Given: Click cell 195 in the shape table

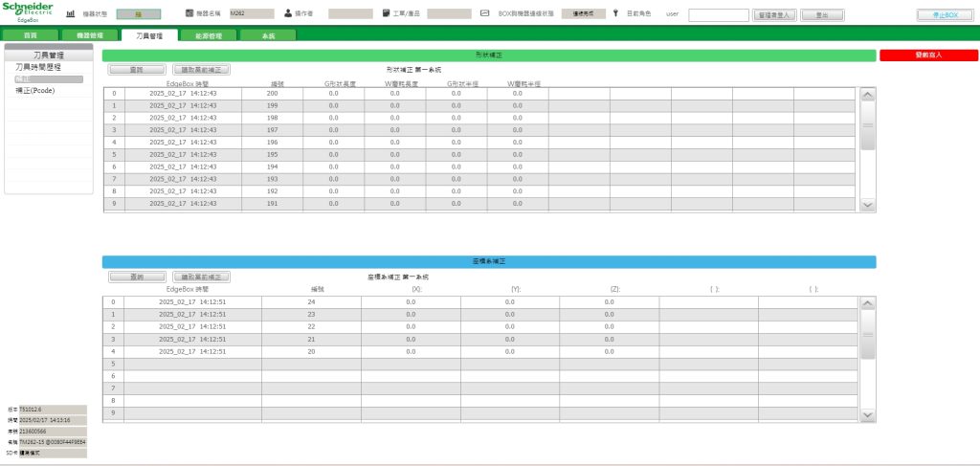Looking at the screenshot, I should (272, 154).
